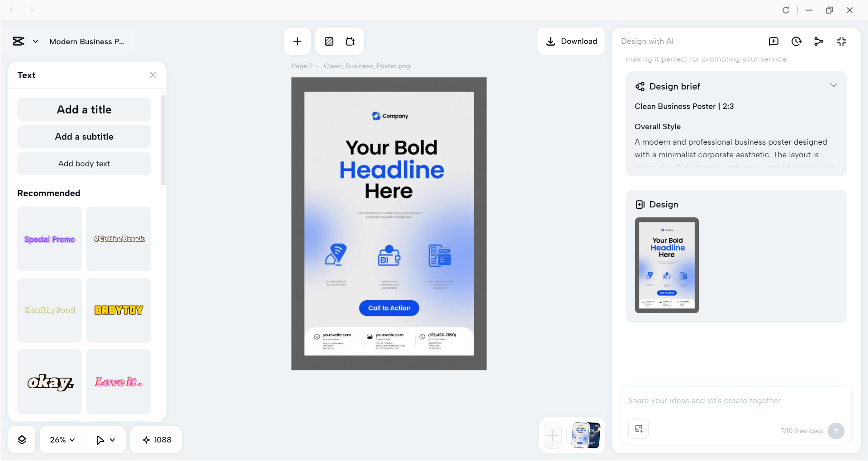Click the plus add-element toolbar button
The image size is (868, 461).
point(297,42)
